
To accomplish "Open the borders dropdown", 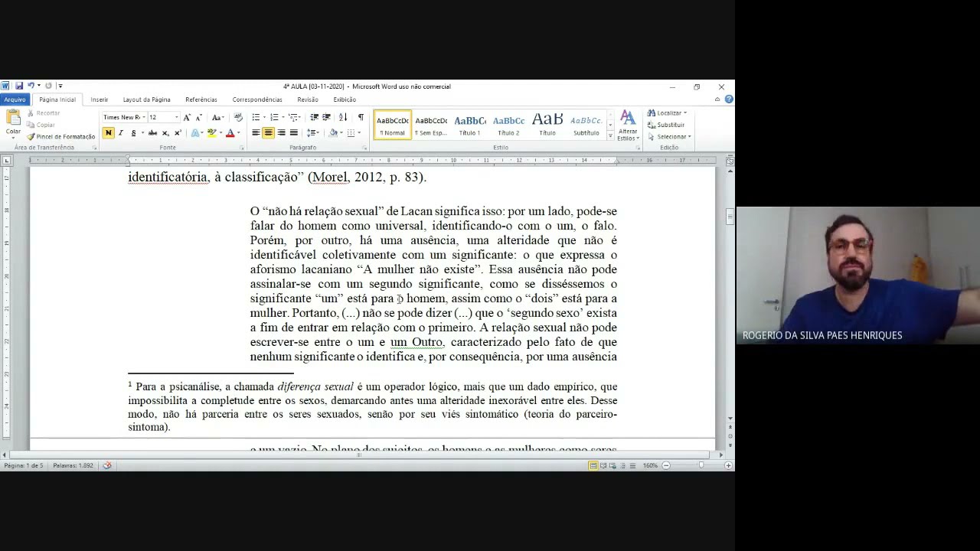I will point(359,133).
